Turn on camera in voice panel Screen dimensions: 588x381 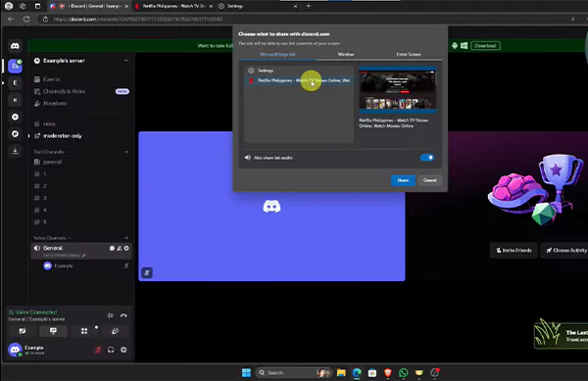pyautogui.click(x=23, y=331)
